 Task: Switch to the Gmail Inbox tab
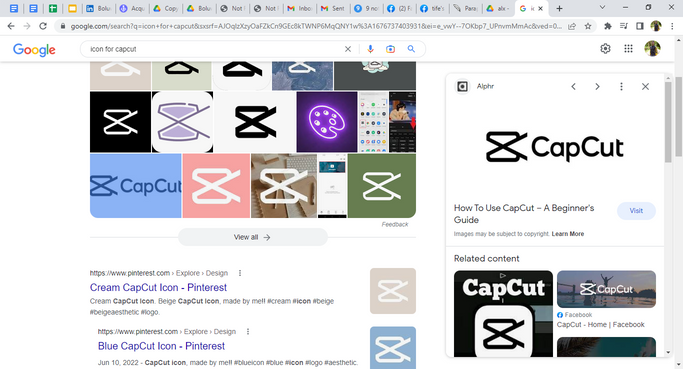(x=299, y=8)
